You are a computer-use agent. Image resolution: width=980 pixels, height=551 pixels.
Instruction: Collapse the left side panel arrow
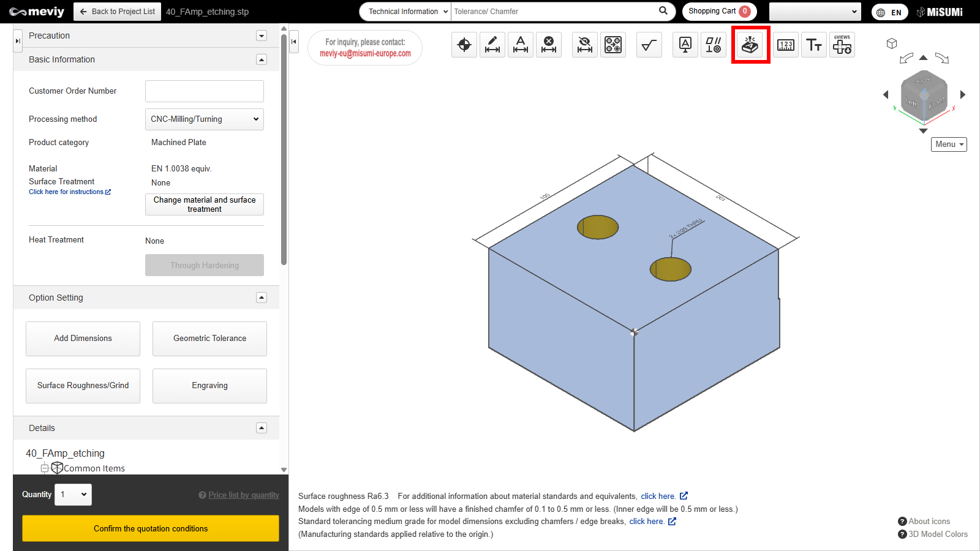point(18,40)
